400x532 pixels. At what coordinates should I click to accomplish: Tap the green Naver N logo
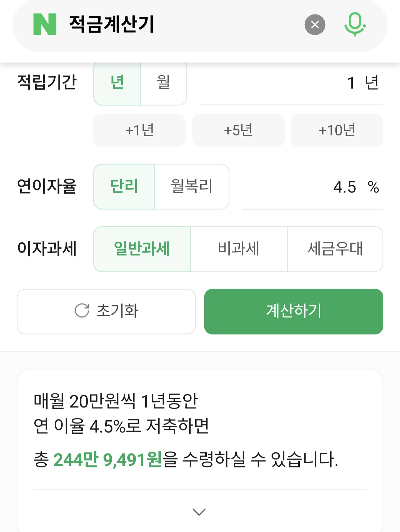point(45,24)
